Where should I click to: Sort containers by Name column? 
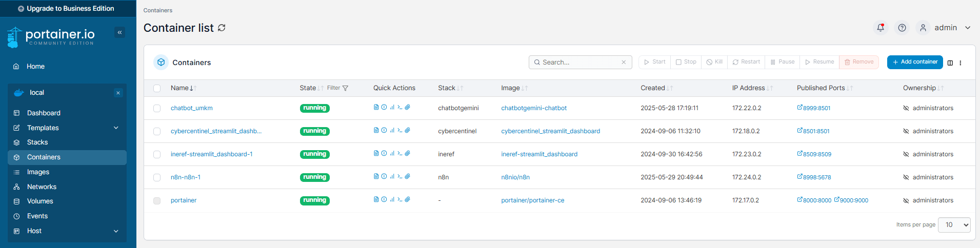(184, 88)
